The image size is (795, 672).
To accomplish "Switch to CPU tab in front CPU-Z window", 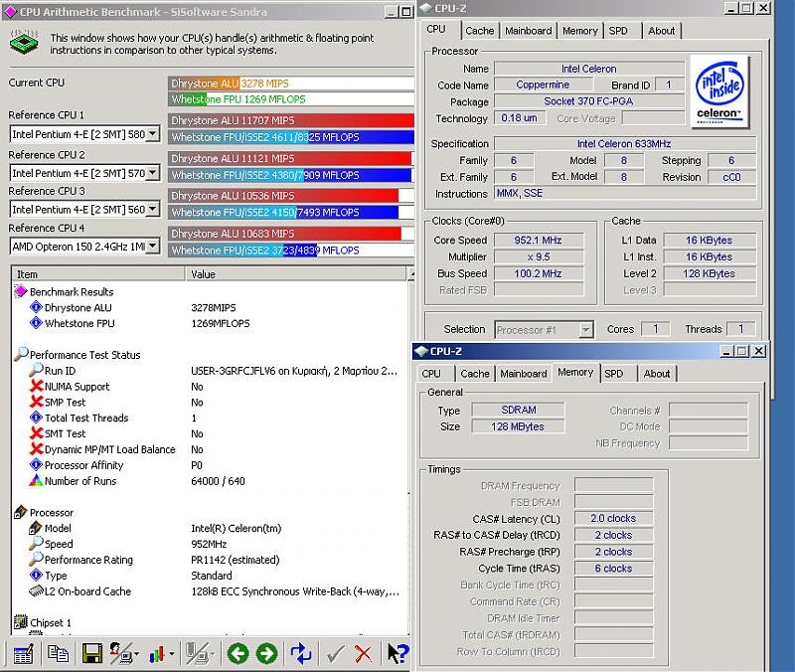I will 431,374.
